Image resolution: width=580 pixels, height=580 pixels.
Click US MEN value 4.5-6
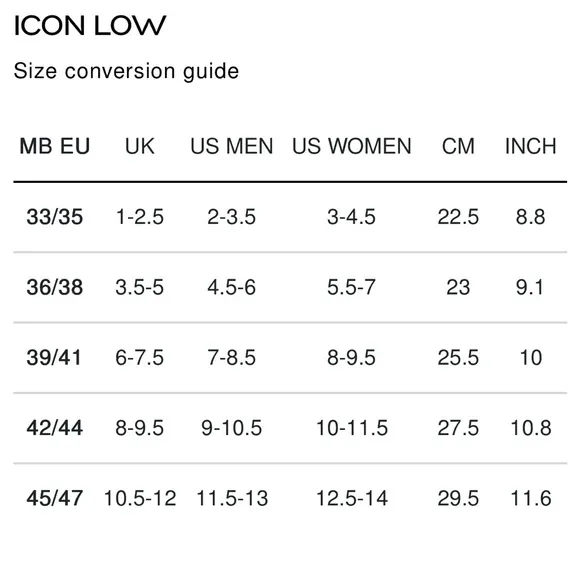coord(232,287)
